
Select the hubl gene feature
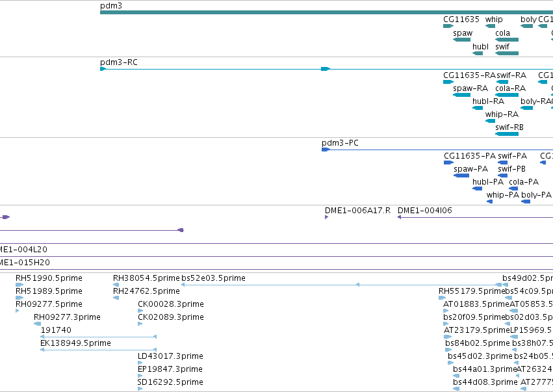[478, 53]
